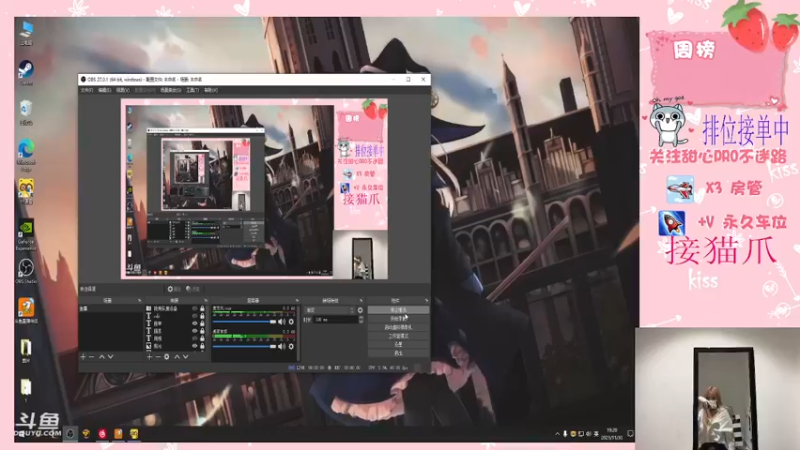Screen dimensions: 800x450
Task: Pop out the Controls dock panel
Action: [x=427, y=301]
